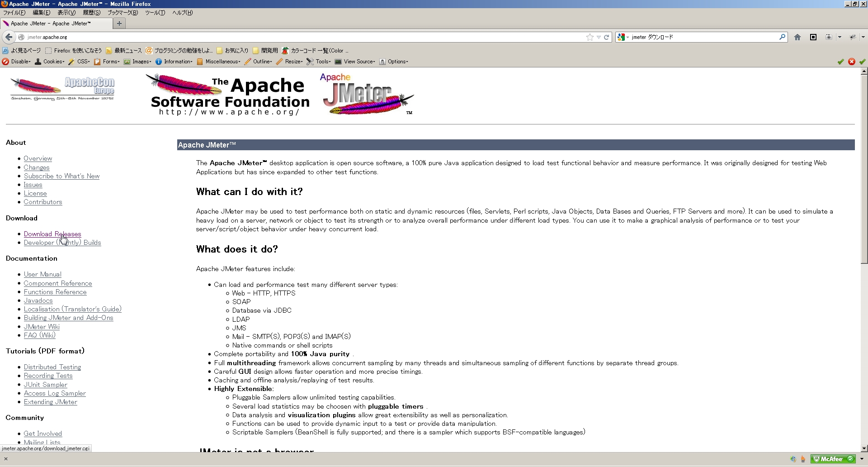The width and height of the screenshot is (868, 467).
Task: Open the ヘルプ(H) menu
Action: (183, 13)
